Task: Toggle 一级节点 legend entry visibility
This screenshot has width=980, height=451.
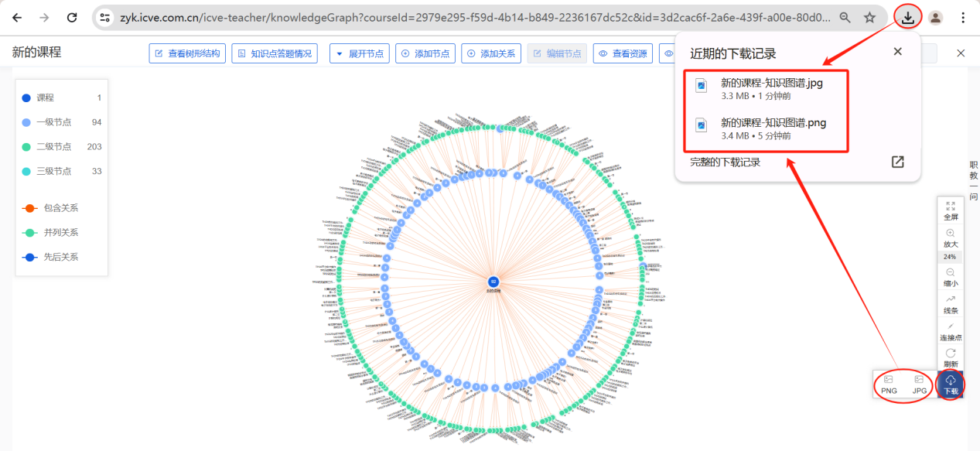Action: coord(53,122)
